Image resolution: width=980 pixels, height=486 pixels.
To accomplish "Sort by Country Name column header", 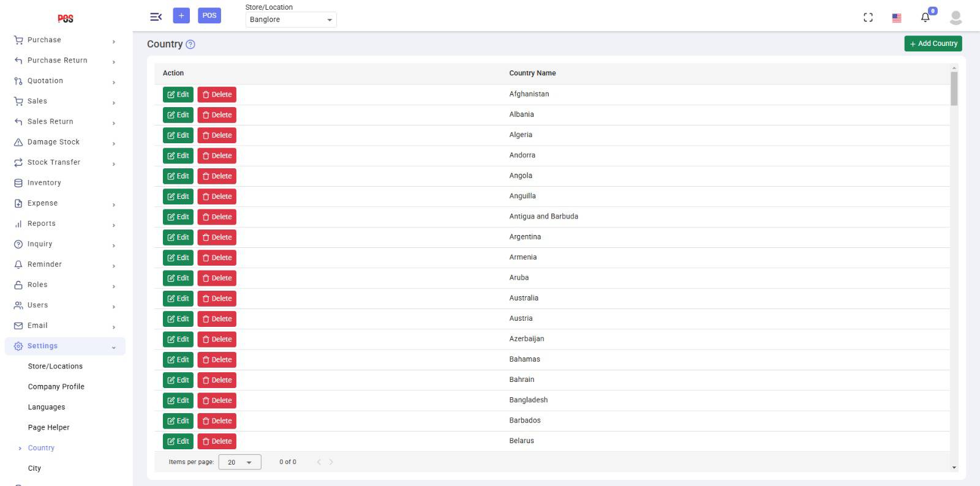I will [533, 73].
